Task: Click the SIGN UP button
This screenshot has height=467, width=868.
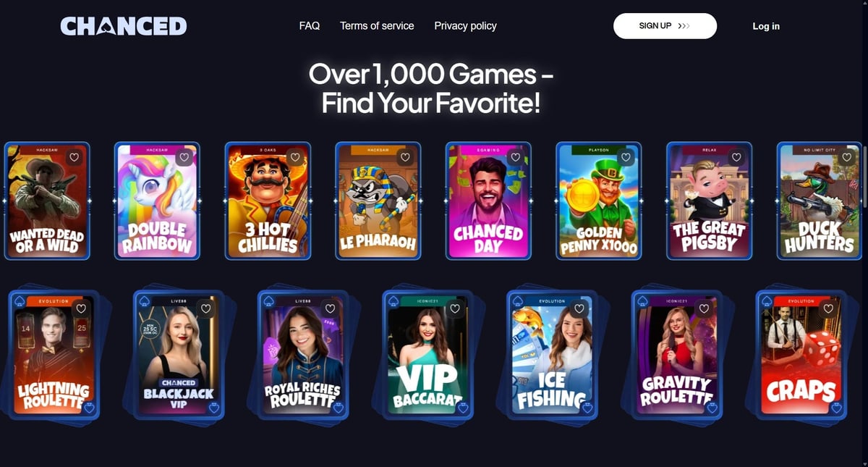Action: tap(665, 25)
